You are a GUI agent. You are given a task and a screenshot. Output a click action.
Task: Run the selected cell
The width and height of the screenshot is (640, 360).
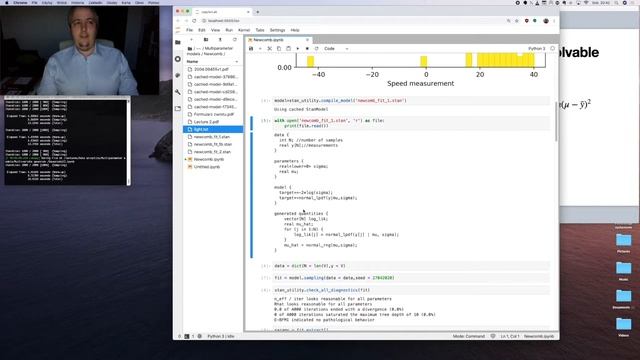[298, 49]
